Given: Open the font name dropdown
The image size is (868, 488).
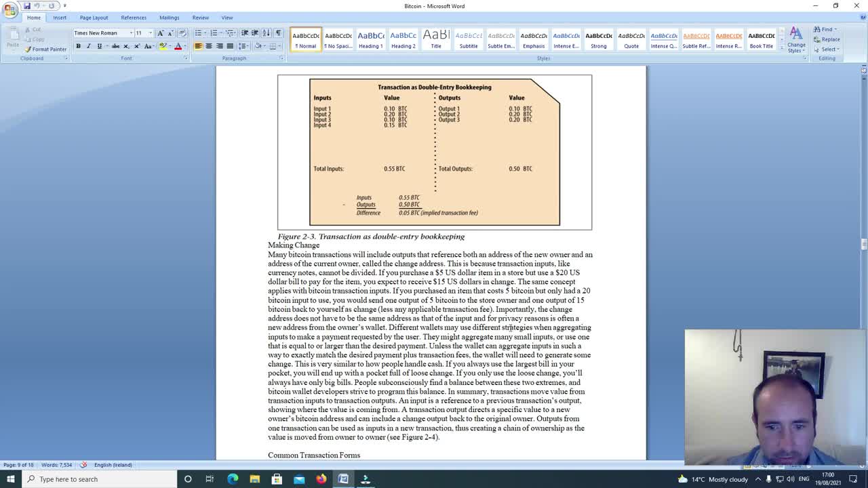Looking at the screenshot, I should click(x=131, y=33).
